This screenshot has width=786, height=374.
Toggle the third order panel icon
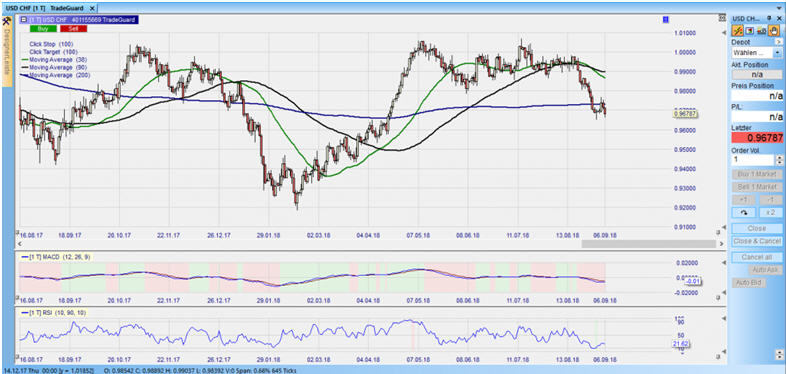tap(762, 31)
